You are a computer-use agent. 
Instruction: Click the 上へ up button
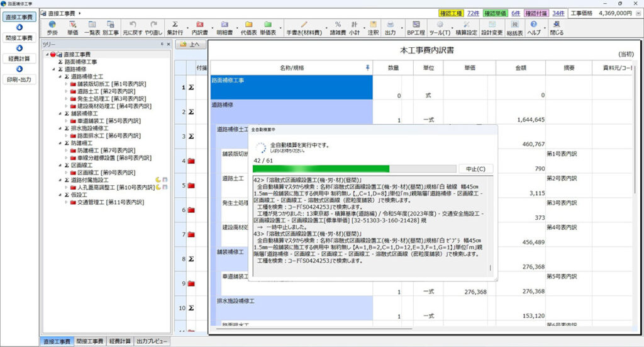pos(190,45)
